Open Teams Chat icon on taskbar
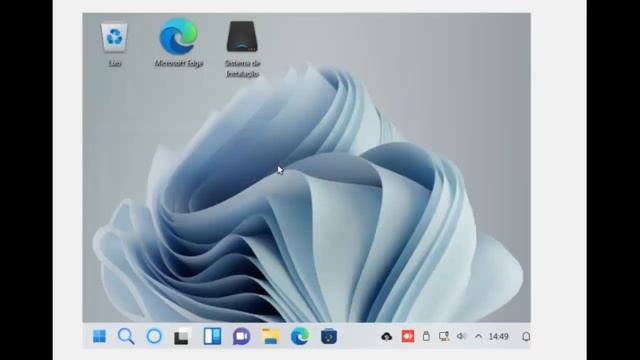The width and height of the screenshot is (640, 360). [242, 337]
